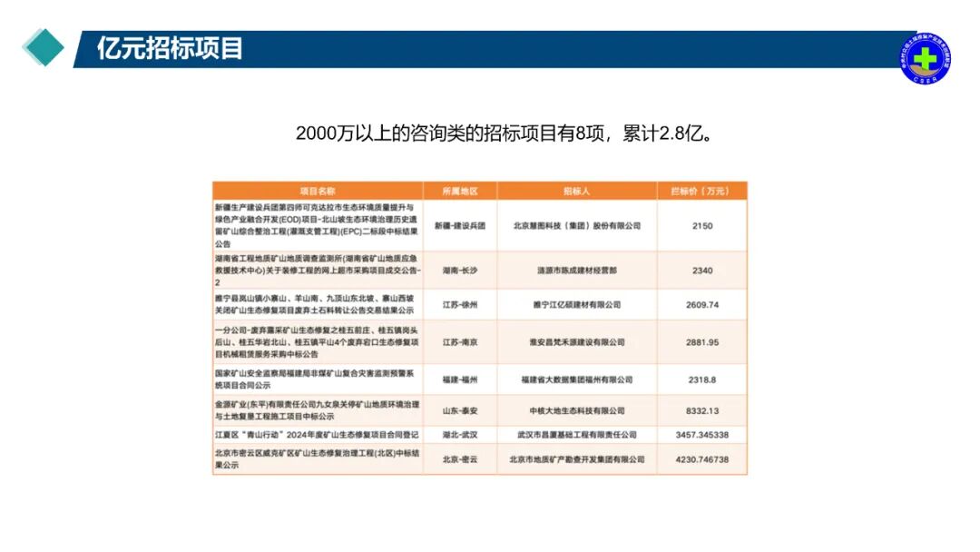
Task: Click the 所属地区 column header
Action: [x=456, y=187]
